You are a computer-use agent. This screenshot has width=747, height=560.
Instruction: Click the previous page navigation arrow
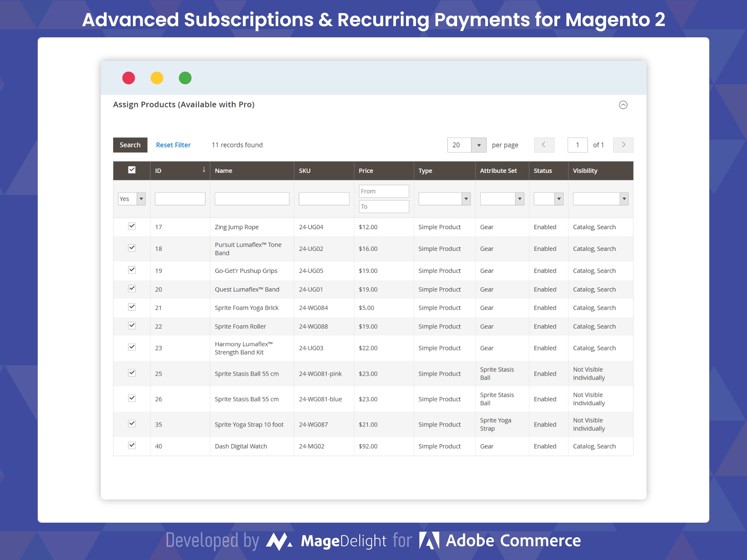coord(543,145)
